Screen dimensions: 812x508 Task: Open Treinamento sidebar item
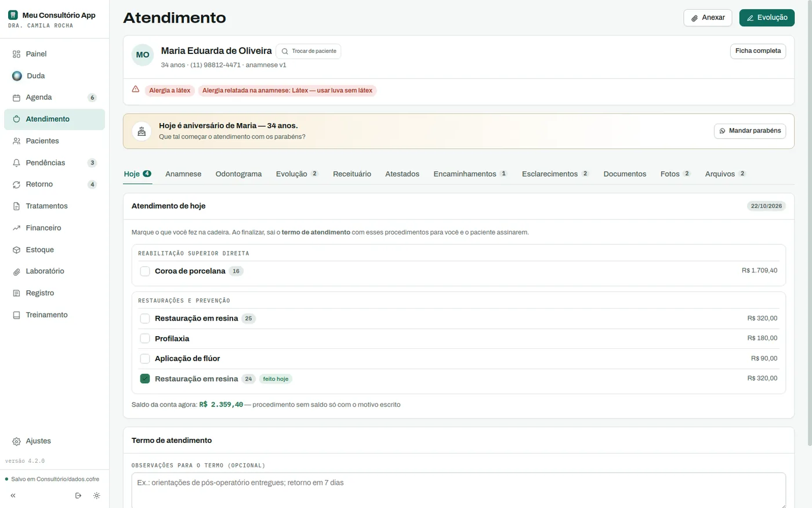pos(55,315)
